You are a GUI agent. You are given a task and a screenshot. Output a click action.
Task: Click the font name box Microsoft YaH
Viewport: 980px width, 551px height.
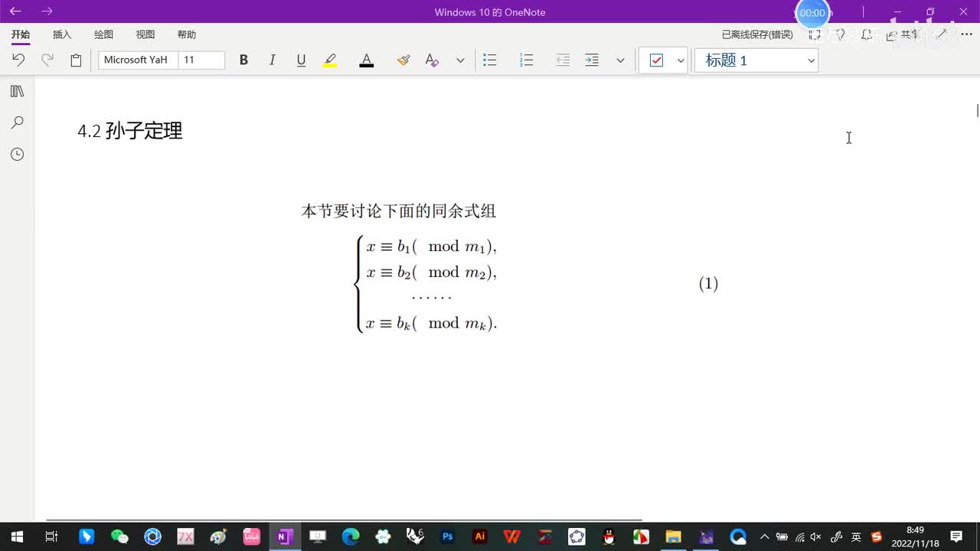pos(138,60)
